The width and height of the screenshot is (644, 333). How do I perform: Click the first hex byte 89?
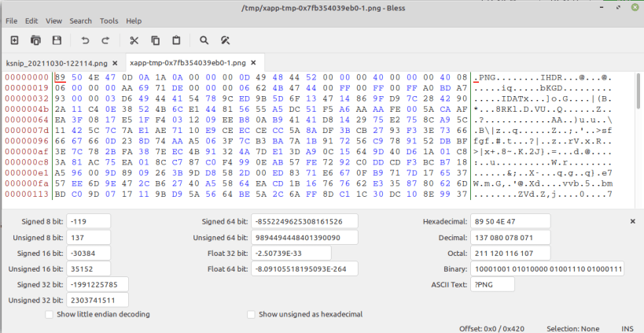[x=60, y=77]
